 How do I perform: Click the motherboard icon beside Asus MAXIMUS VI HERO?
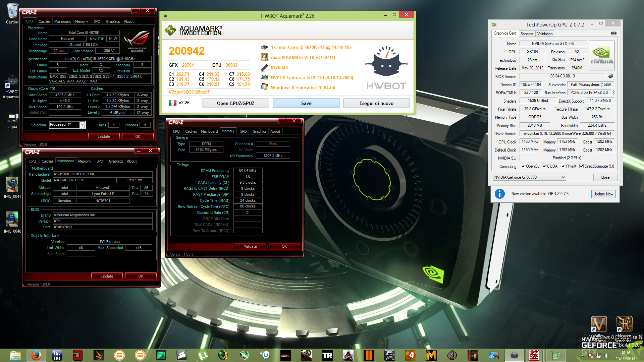[264, 57]
